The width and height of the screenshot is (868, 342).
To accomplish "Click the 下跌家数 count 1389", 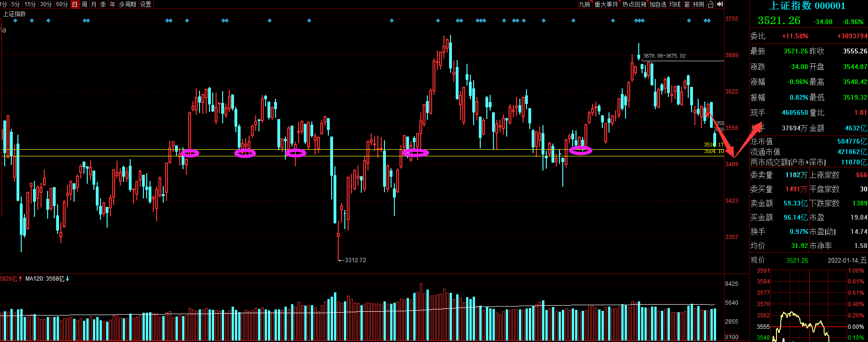I will coord(860,203).
